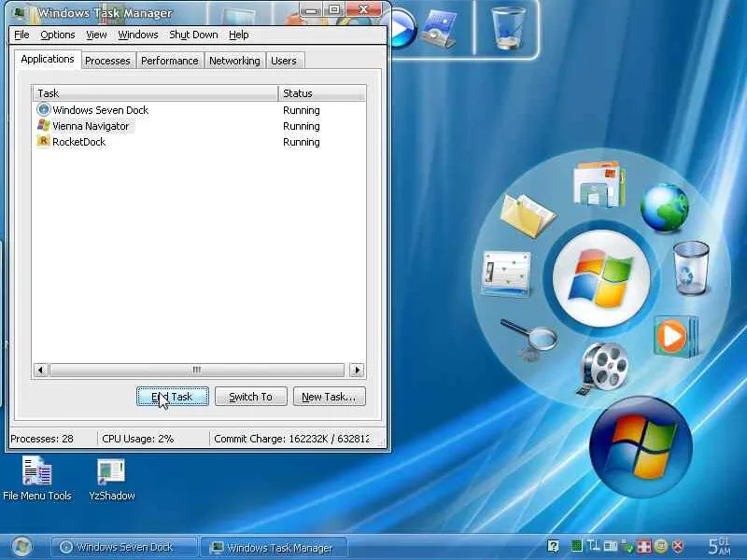Click the Commit Charge status entry
747x560 pixels.
pos(291,439)
